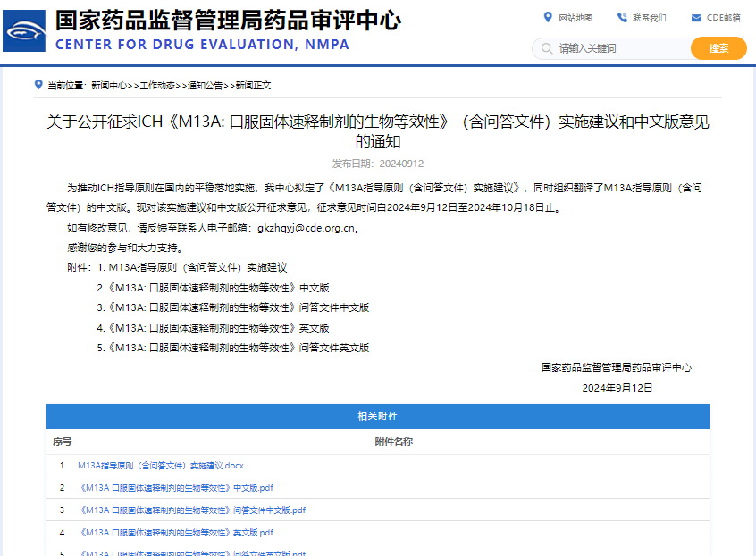Click the 相关附件 table header bar
This screenshot has width=756, height=556.
tap(378, 417)
